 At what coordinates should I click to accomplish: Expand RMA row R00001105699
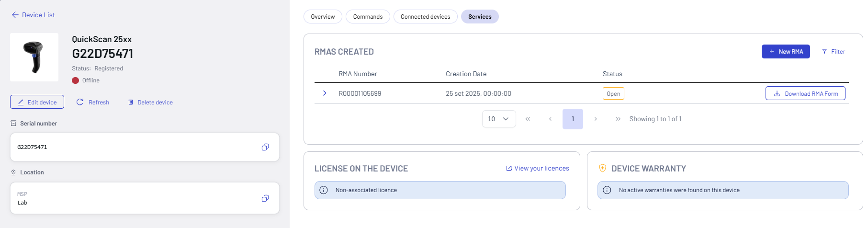coord(325,93)
